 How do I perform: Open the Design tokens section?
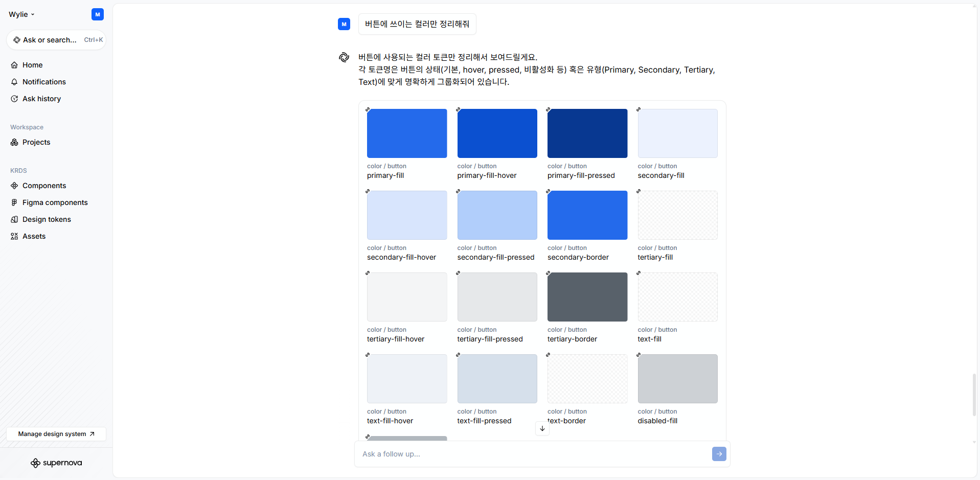[x=47, y=219]
